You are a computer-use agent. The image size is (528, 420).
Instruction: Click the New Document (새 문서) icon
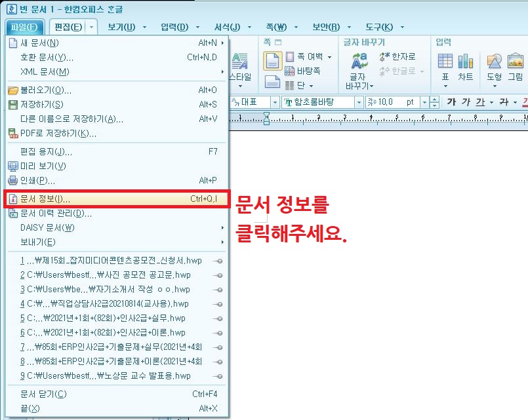[13, 43]
